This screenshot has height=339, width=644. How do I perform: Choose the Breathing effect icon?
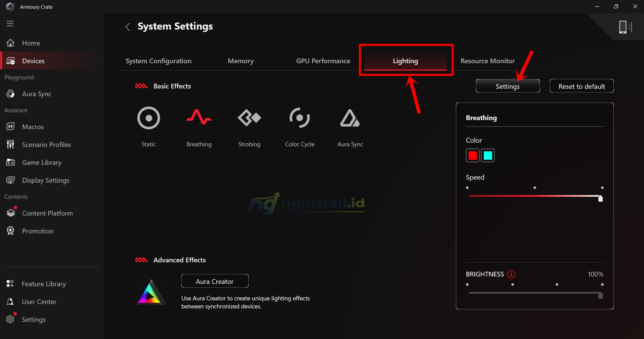[199, 117]
